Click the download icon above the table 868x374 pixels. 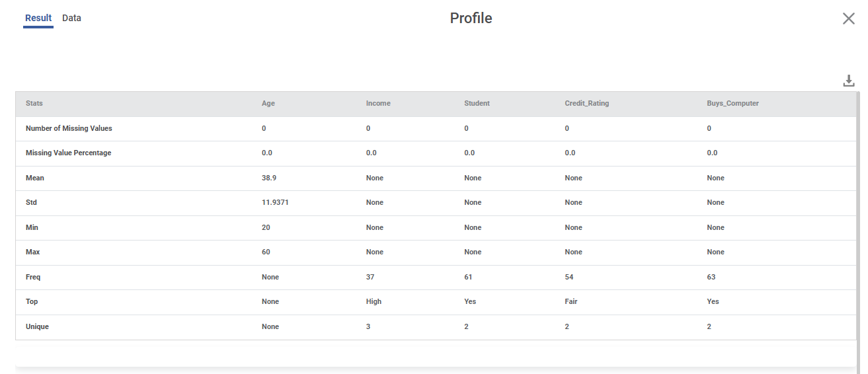849,81
